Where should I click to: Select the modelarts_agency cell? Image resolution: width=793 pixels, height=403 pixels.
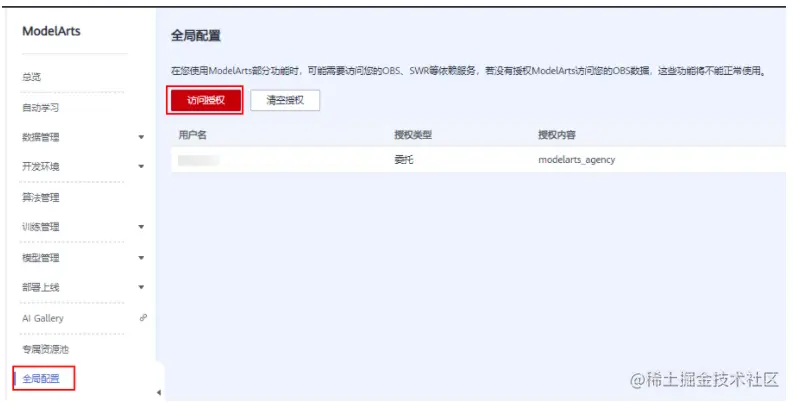[x=577, y=160]
